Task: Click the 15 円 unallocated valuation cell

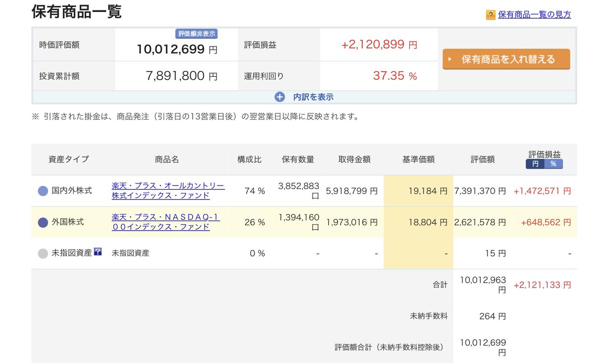Action: click(496, 253)
